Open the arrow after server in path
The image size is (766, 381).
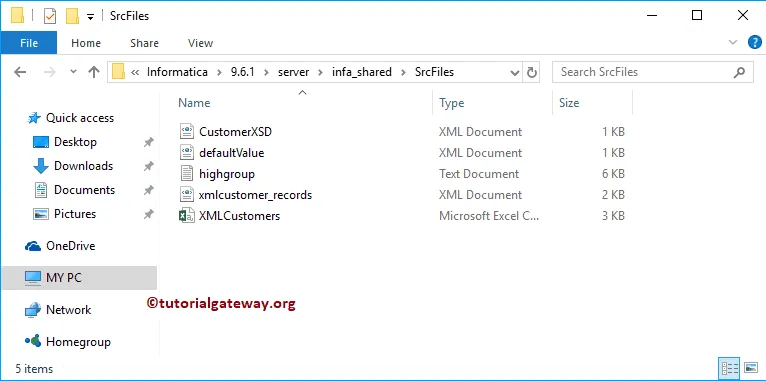[320, 72]
